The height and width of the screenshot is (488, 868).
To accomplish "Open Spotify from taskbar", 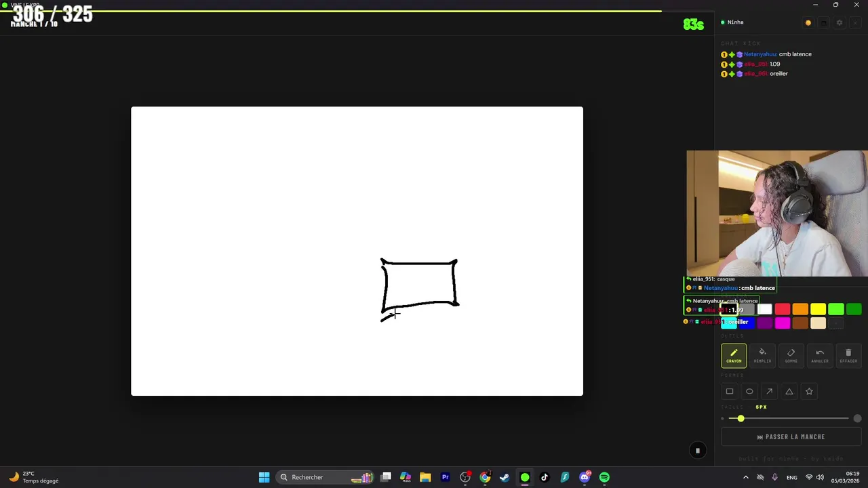I will (x=604, y=477).
